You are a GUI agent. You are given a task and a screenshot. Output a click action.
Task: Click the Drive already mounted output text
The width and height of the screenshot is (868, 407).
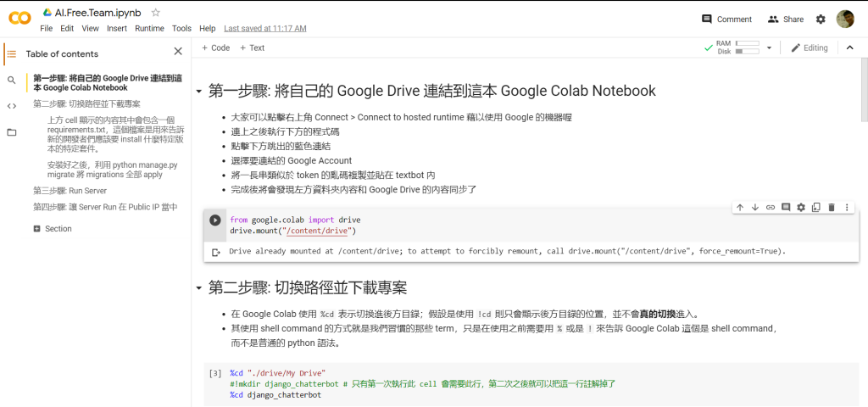pos(507,251)
